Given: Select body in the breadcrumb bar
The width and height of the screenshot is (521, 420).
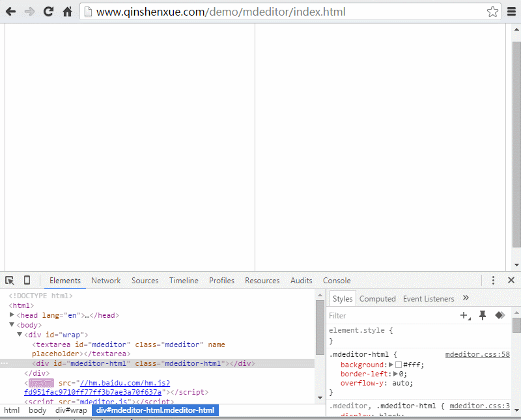Looking at the screenshot, I should 38,410.
